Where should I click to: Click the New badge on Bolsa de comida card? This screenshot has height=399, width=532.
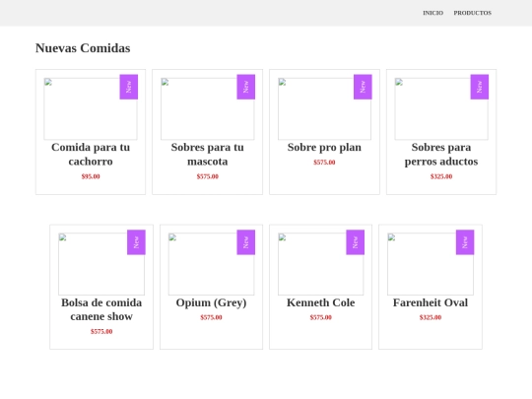tap(136, 242)
